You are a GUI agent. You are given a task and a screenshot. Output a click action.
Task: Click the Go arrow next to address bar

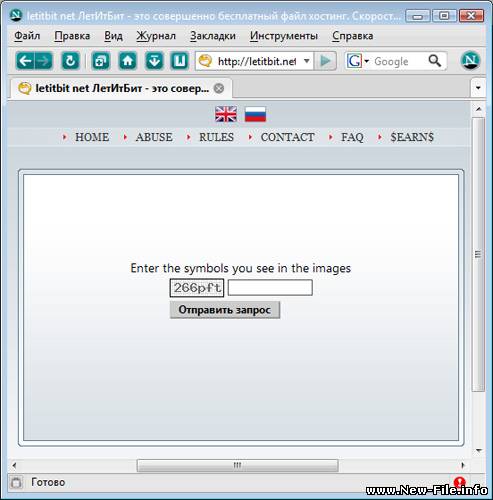point(325,61)
